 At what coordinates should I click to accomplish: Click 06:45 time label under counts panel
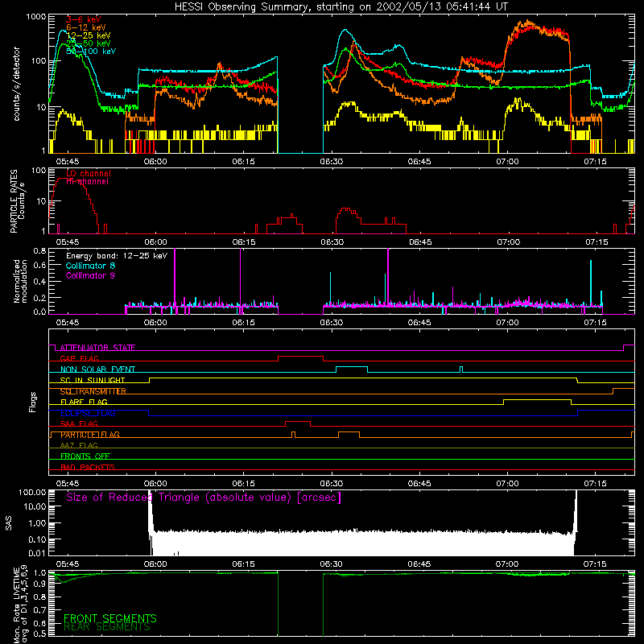(x=419, y=162)
